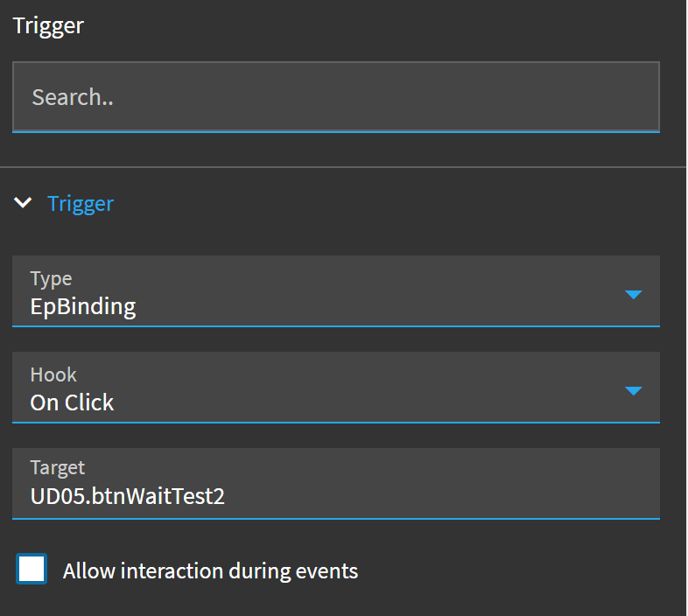
Task: Select the EpBinding type value
Action: pos(83,306)
